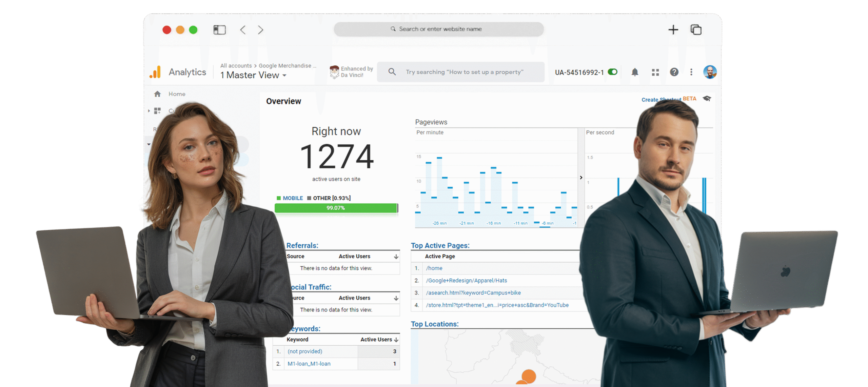Toggle the OTHER [0.93%] legend item
The height and width of the screenshot is (387, 868).
tap(329, 198)
